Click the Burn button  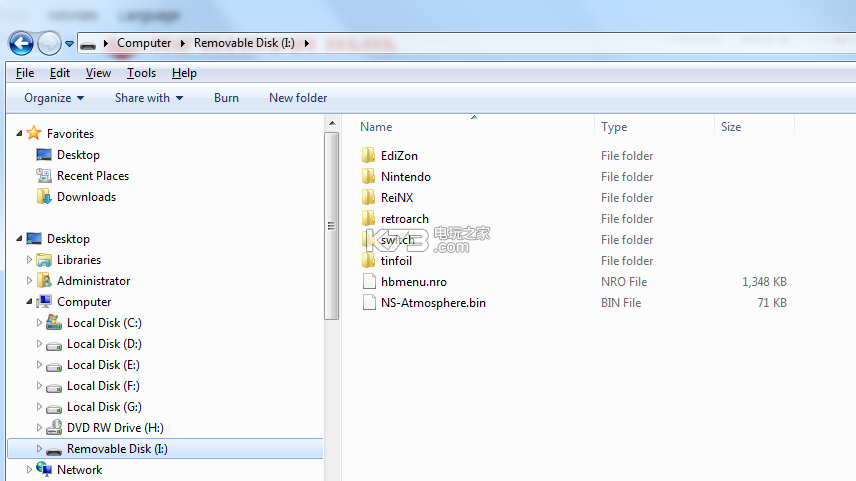(x=226, y=98)
